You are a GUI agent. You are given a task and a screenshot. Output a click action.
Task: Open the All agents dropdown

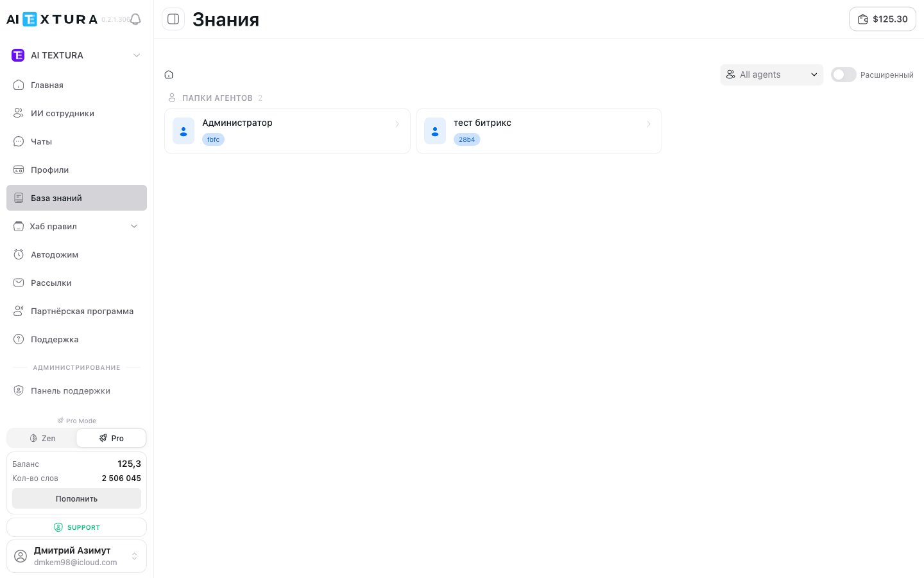point(772,74)
